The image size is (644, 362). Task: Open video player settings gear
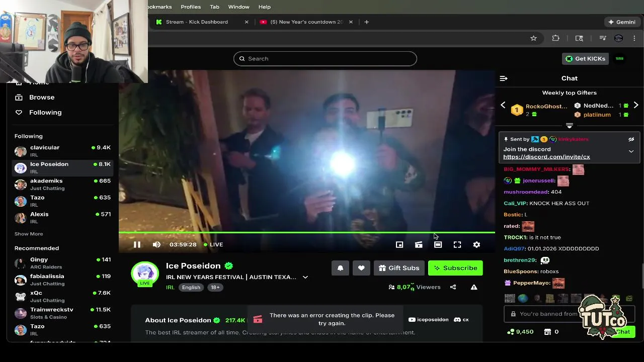click(x=476, y=245)
